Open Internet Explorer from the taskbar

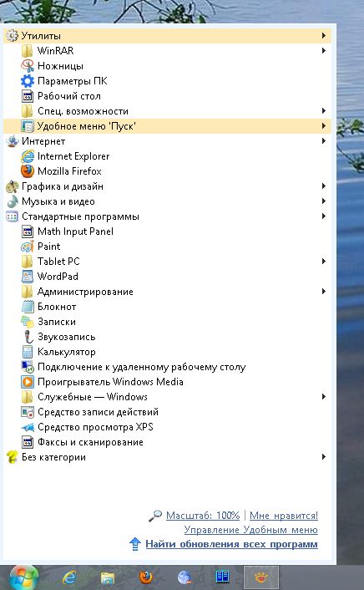68,577
